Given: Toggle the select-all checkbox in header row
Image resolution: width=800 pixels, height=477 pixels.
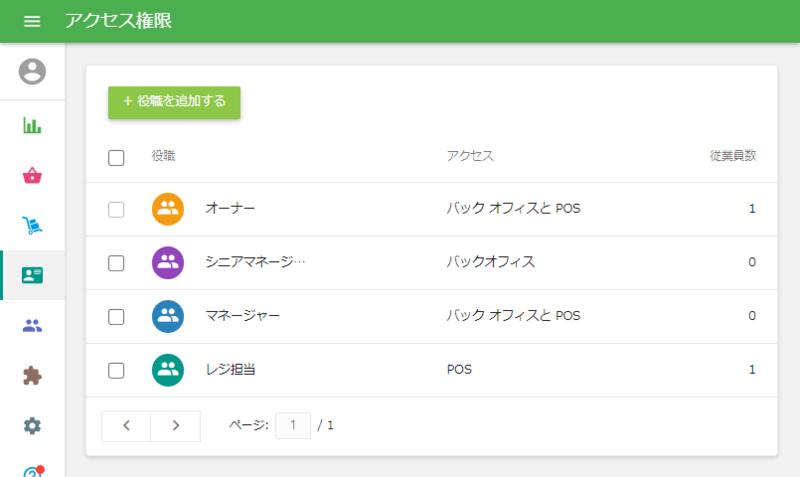Looking at the screenshot, I should (x=116, y=157).
